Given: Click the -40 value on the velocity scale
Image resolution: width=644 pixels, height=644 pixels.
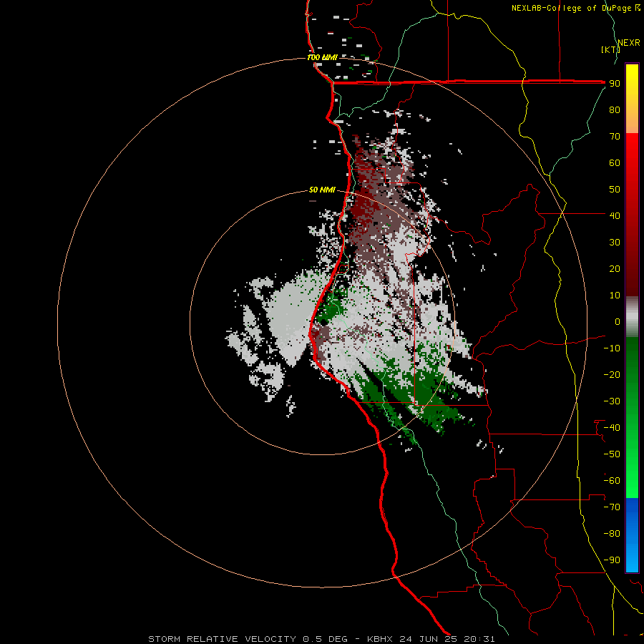Looking at the screenshot, I should point(612,428).
